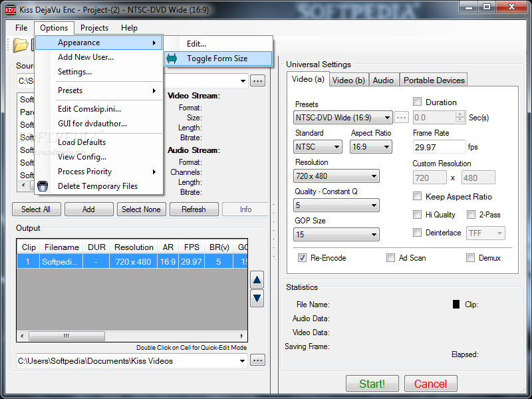Enable Keep Aspect Ratio checkbox
The image size is (532, 399).
pyautogui.click(x=417, y=196)
